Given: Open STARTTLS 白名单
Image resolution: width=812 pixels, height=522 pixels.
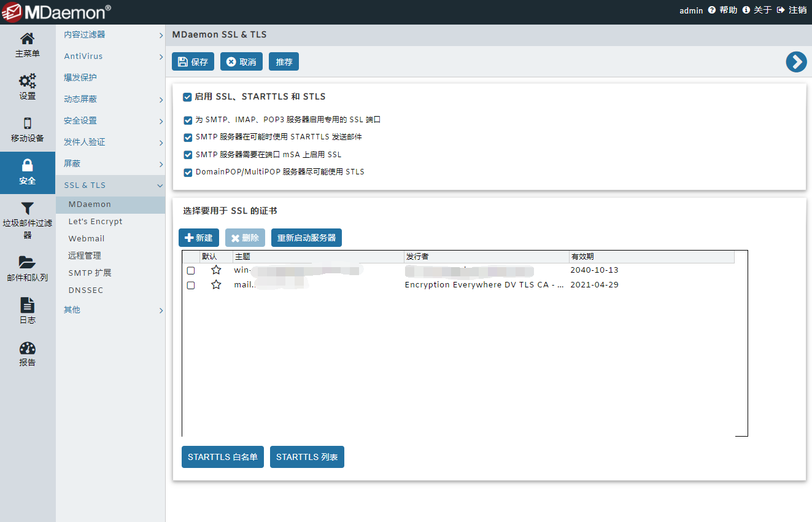Looking at the screenshot, I should click(x=223, y=457).
